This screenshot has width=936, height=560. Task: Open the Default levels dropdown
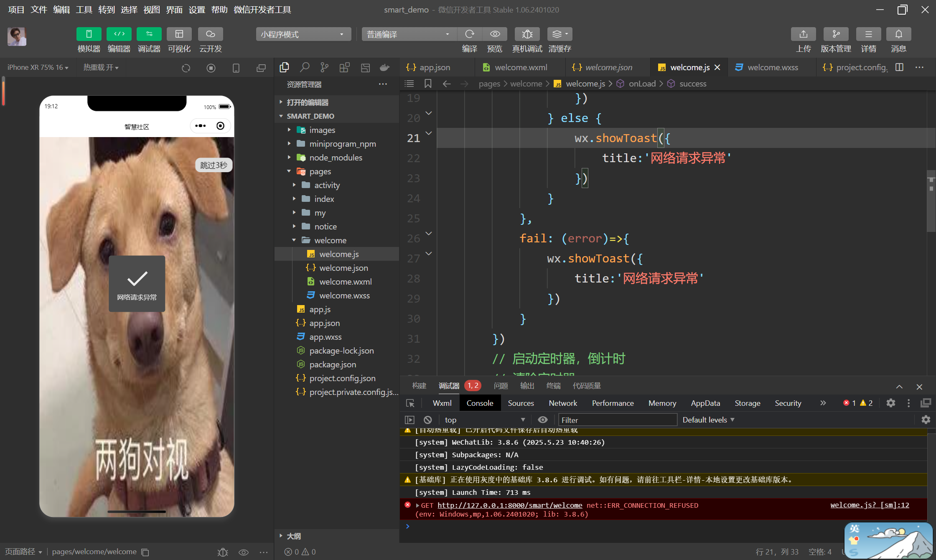708,420
